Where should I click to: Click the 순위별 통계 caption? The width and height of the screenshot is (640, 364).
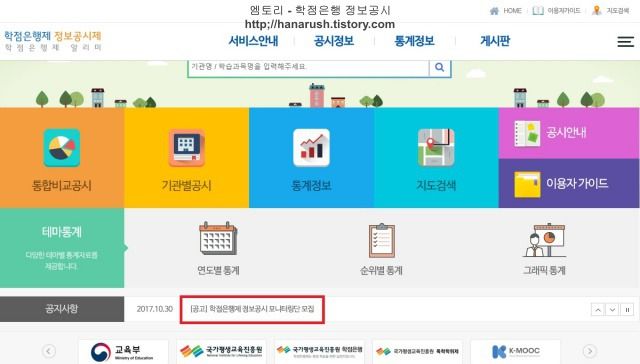coord(381,271)
